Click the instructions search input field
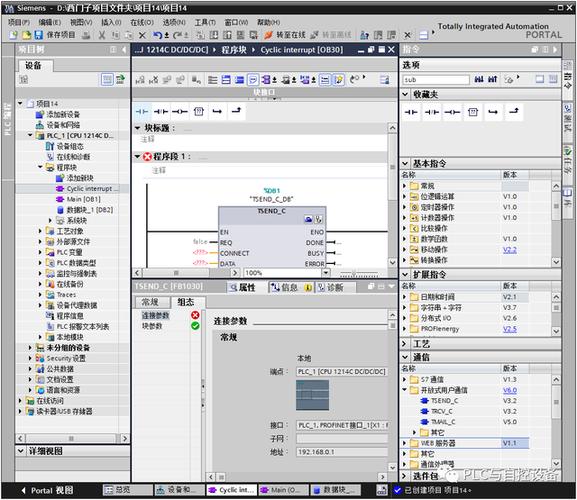The image size is (577, 500). 436,79
